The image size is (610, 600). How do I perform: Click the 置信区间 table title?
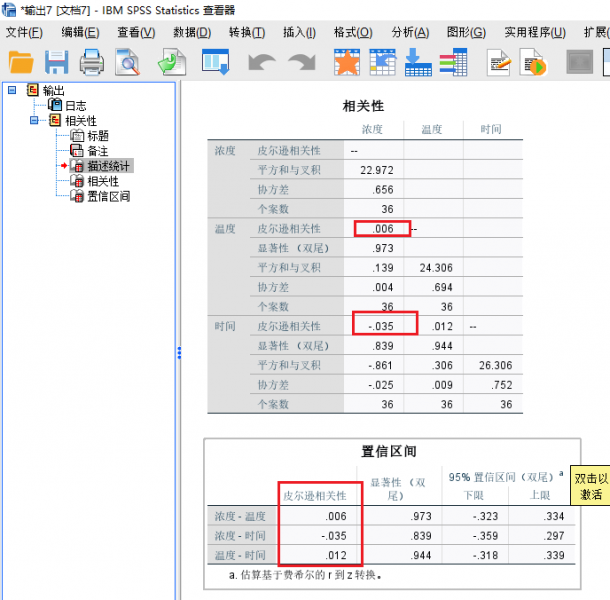389,451
